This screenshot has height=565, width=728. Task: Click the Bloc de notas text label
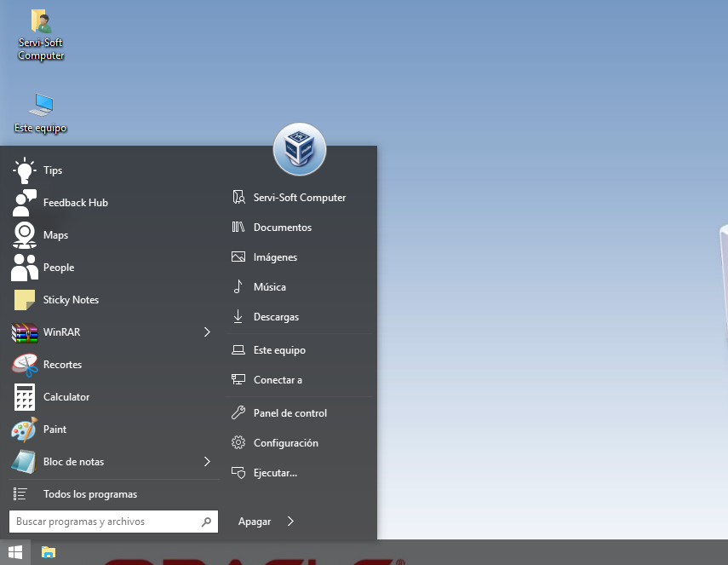click(x=73, y=462)
